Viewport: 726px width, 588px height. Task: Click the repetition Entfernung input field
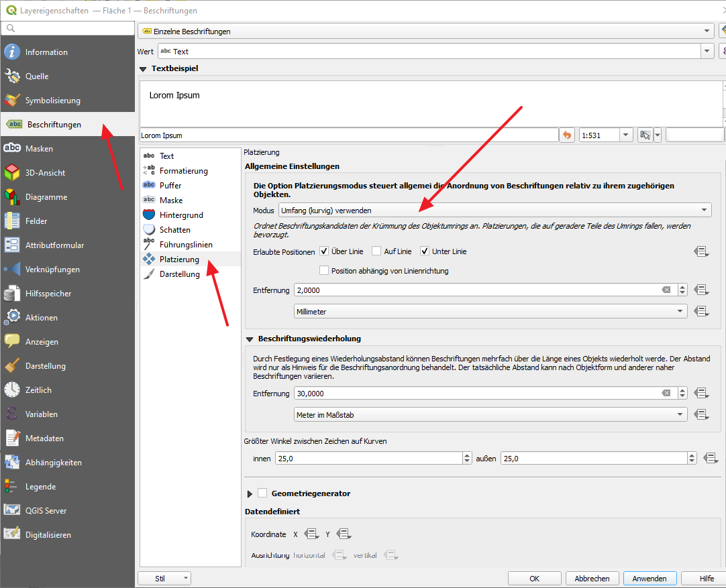click(478, 394)
